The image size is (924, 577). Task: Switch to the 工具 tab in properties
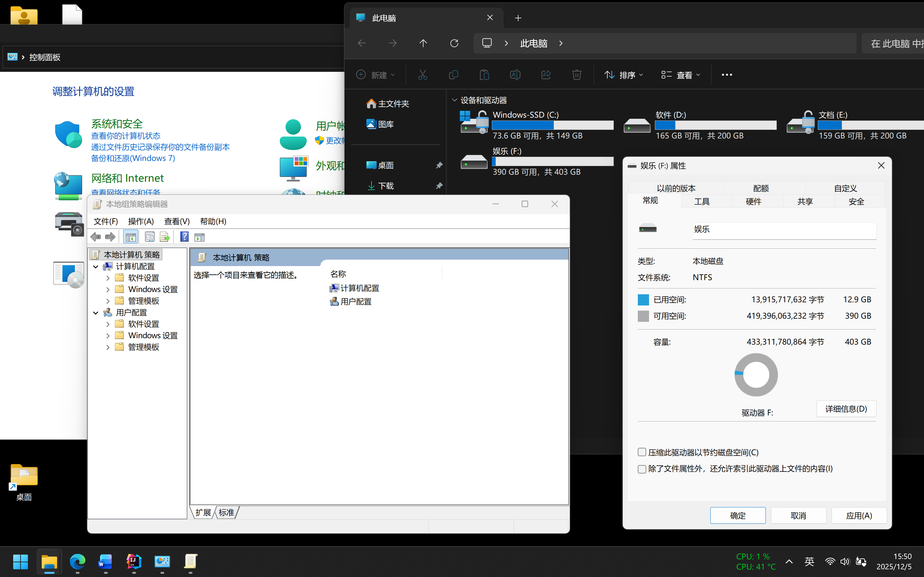[702, 202]
